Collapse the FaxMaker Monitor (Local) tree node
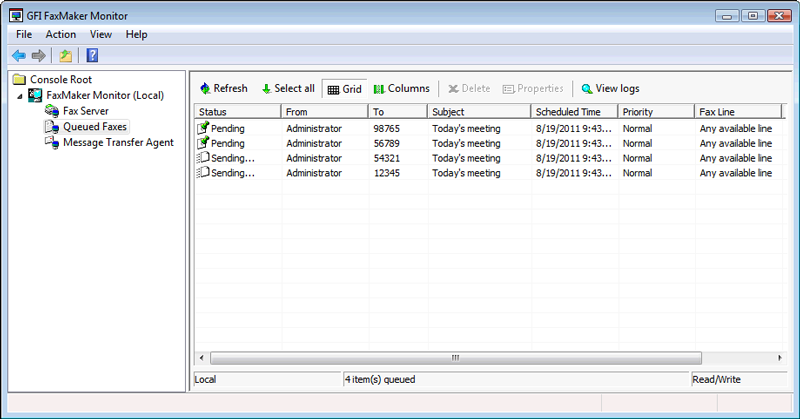The width and height of the screenshot is (800, 419). click(x=19, y=95)
